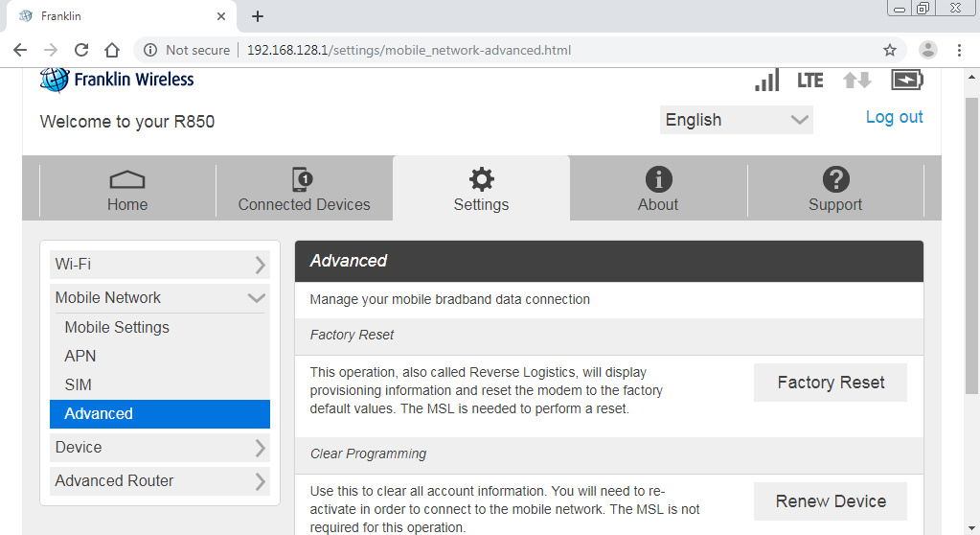The height and width of the screenshot is (535, 980).
Task: Click the Connected Devices phone icon
Action: [303, 179]
